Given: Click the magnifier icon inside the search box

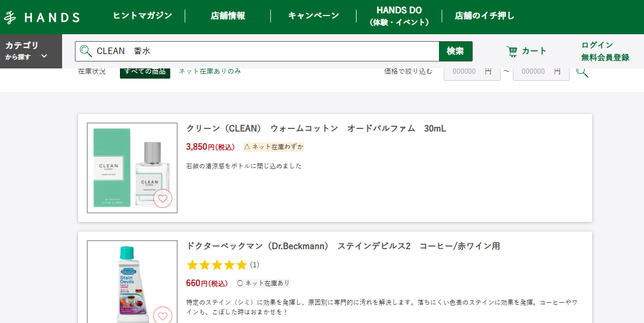Looking at the screenshot, I should pyautogui.click(x=86, y=51).
